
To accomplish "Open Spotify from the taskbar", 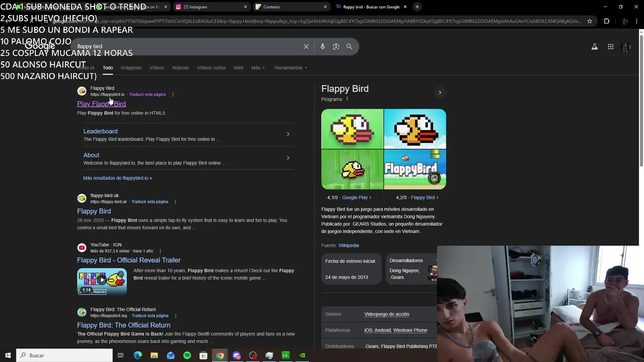I will pyautogui.click(x=187, y=355).
